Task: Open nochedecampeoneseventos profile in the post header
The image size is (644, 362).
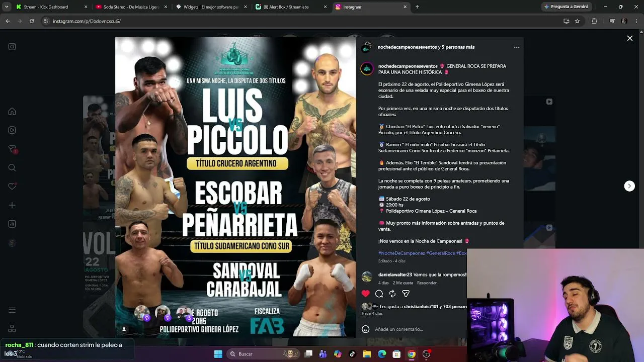Action: 408,47
